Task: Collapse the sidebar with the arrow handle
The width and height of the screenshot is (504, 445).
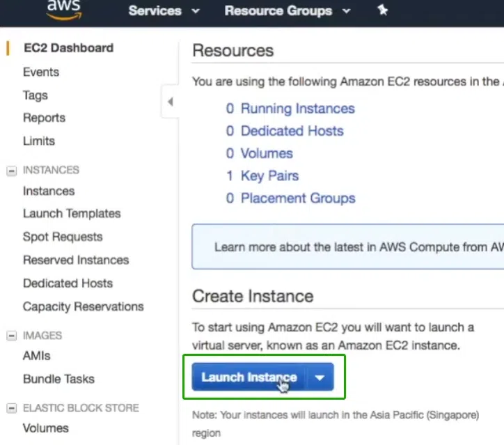Action: coord(169,102)
